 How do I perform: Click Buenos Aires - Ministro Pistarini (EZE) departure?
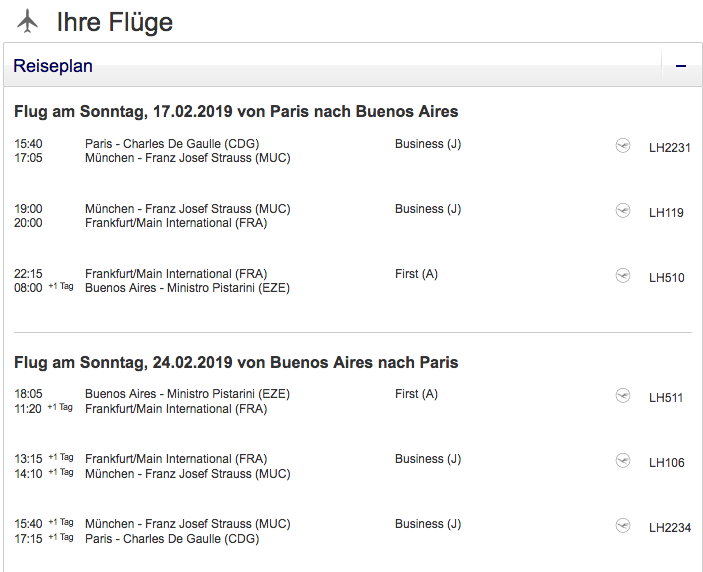pos(187,394)
